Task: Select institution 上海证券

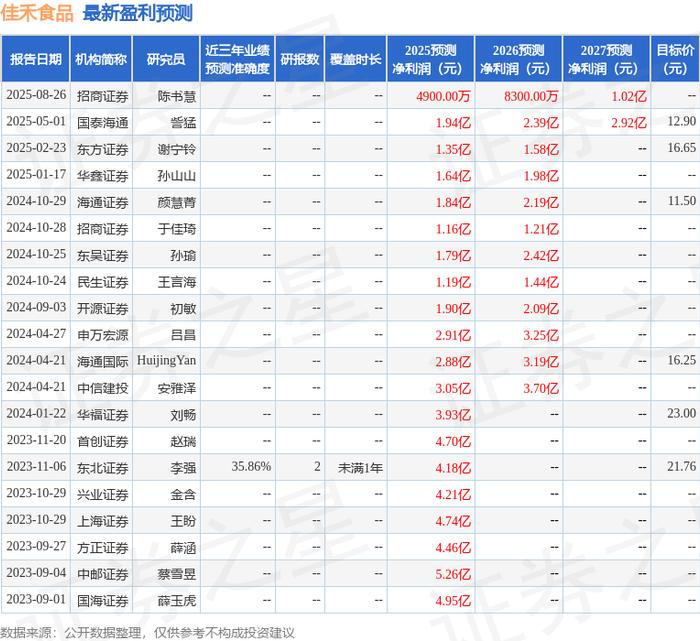Action: 103,521
